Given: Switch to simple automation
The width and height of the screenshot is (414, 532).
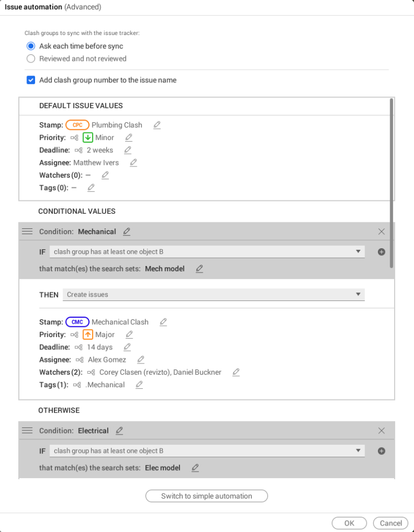Looking at the screenshot, I should (206, 496).
